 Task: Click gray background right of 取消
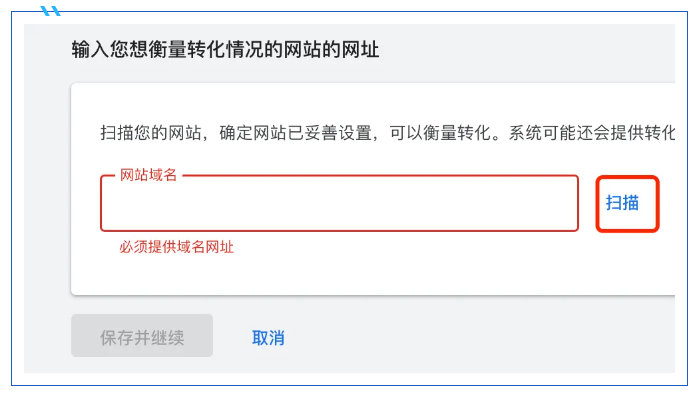(481, 336)
